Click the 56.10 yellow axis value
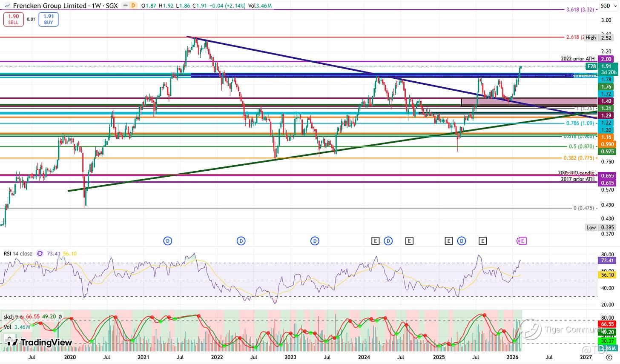The width and height of the screenshot is (620, 364). (607, 275)
